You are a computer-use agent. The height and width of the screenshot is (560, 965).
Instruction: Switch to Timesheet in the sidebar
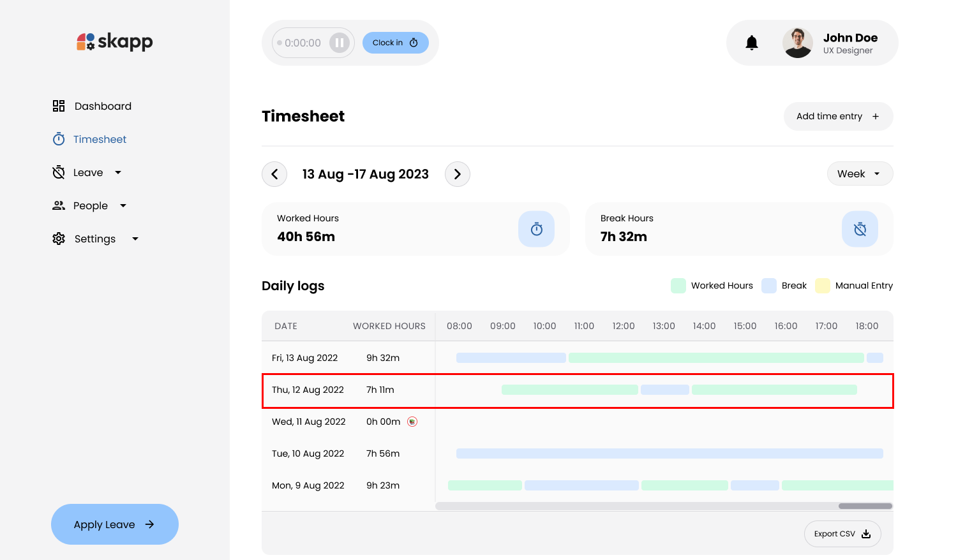coord(100,139)
